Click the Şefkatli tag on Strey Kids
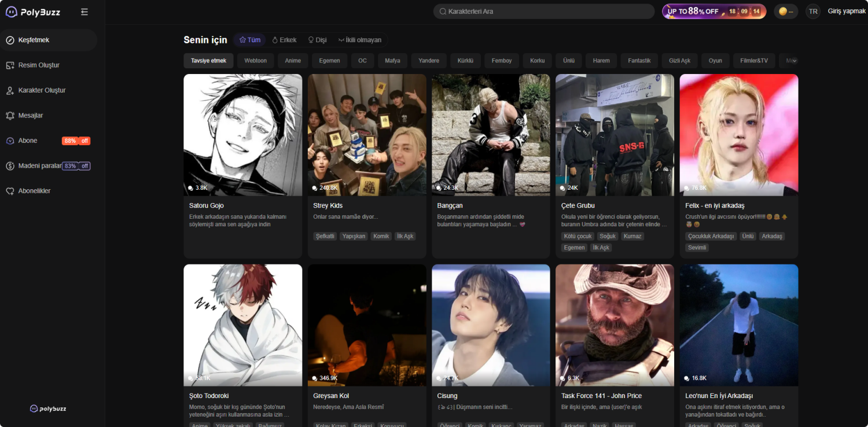 click(325, 236)
